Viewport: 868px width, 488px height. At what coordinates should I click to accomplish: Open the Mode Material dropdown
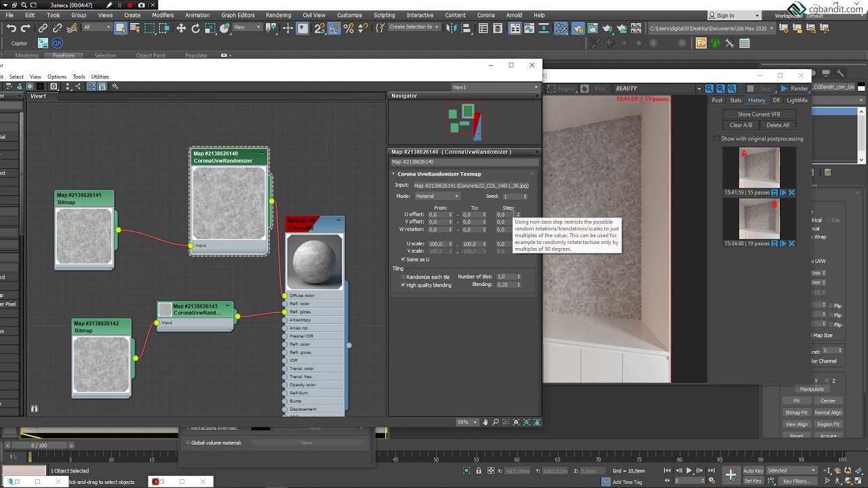[437, 196]
